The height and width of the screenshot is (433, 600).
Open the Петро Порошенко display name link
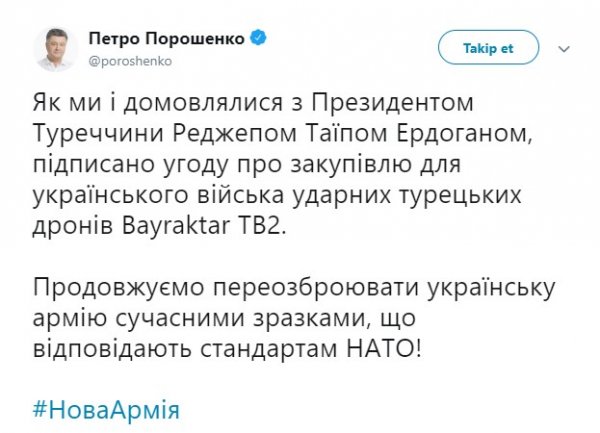coord(167,39)
